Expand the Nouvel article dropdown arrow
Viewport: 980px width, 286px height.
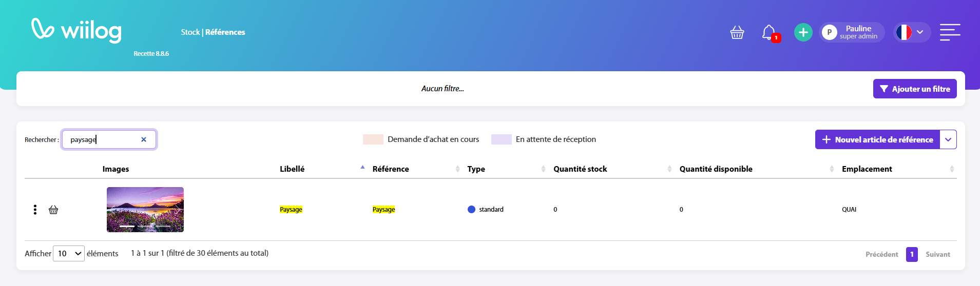948,139
